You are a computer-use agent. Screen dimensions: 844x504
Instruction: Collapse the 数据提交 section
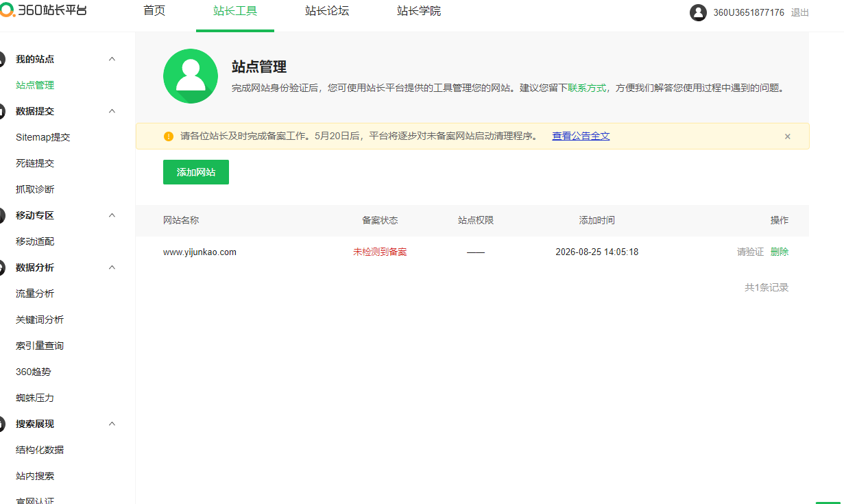click(112, 111)
